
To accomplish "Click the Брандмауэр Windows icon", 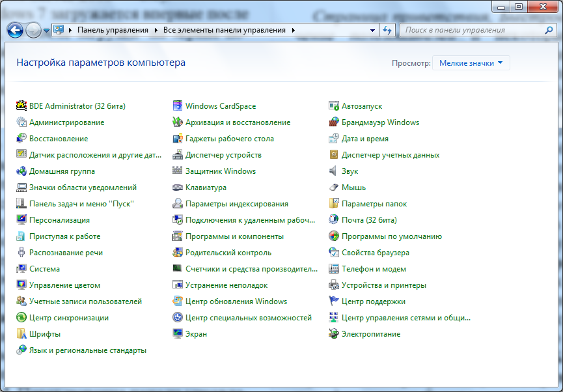I will 334,122.
